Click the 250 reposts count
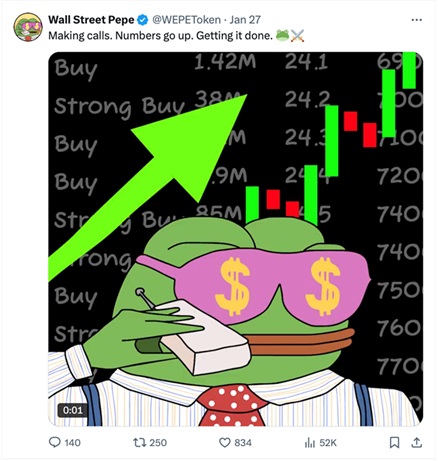This screenshot has height=461, width=438. click(158, 443)
